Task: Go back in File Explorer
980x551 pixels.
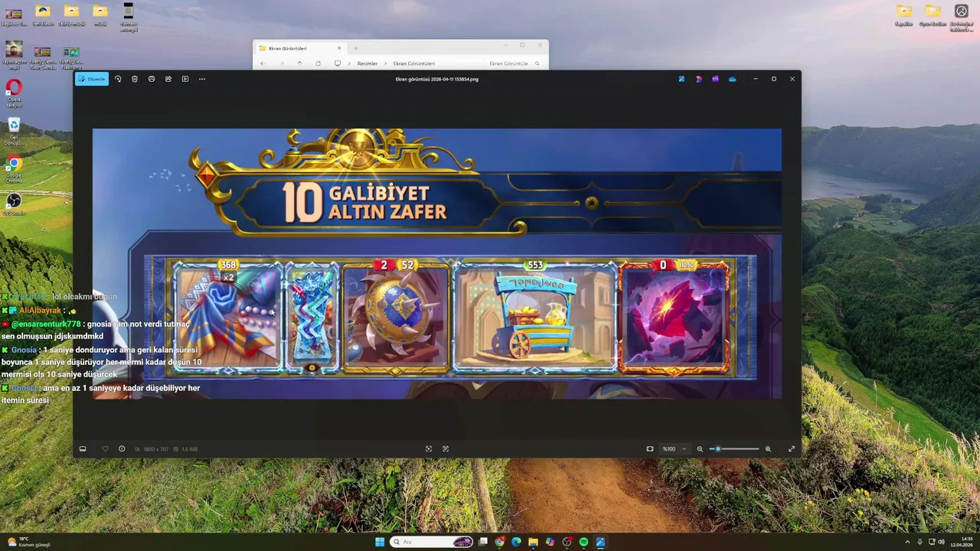Action: click(x=263, y=64)
